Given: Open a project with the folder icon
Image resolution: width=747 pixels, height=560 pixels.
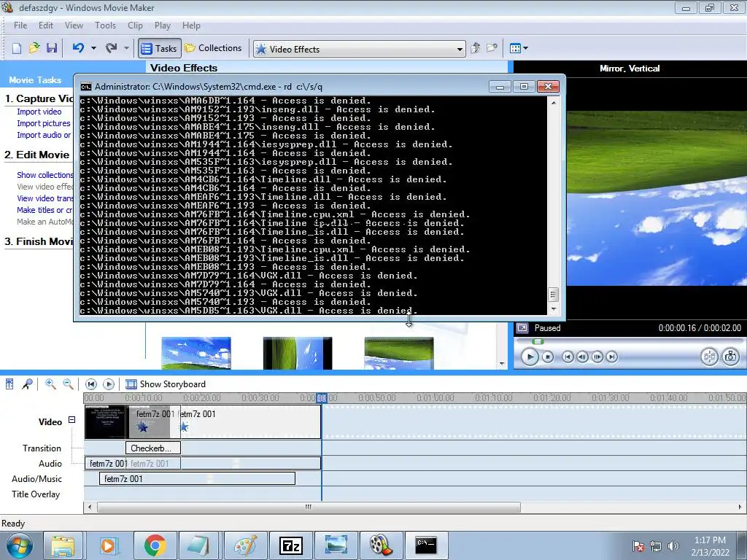Looking at the screenshot, I should 34,48.
